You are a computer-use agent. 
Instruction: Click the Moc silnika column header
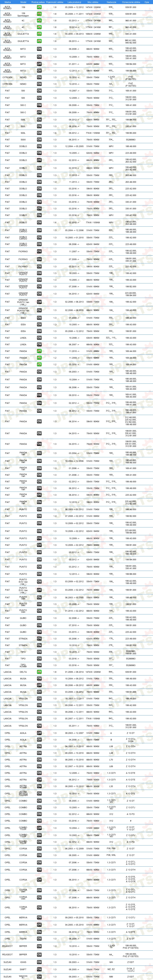coord(93,2)
